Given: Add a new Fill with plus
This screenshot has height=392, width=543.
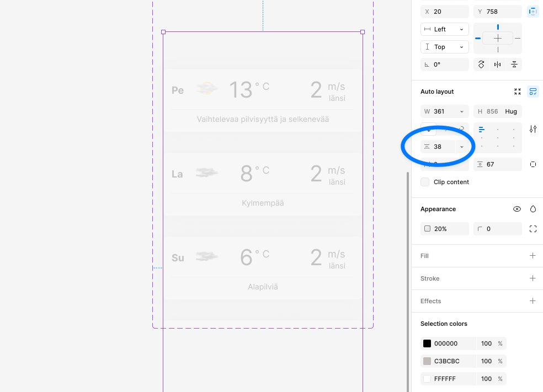Looking at the screenshot, I should coord(533,256).
